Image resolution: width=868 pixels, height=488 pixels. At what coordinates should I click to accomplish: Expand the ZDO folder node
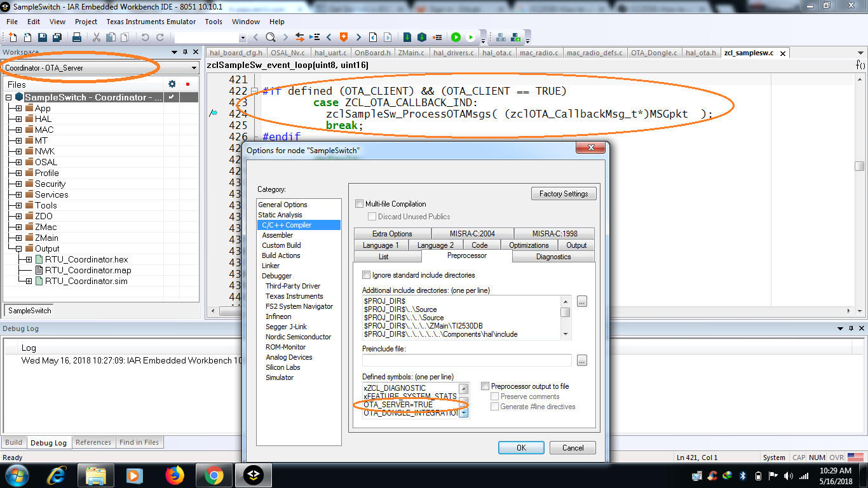18,217
